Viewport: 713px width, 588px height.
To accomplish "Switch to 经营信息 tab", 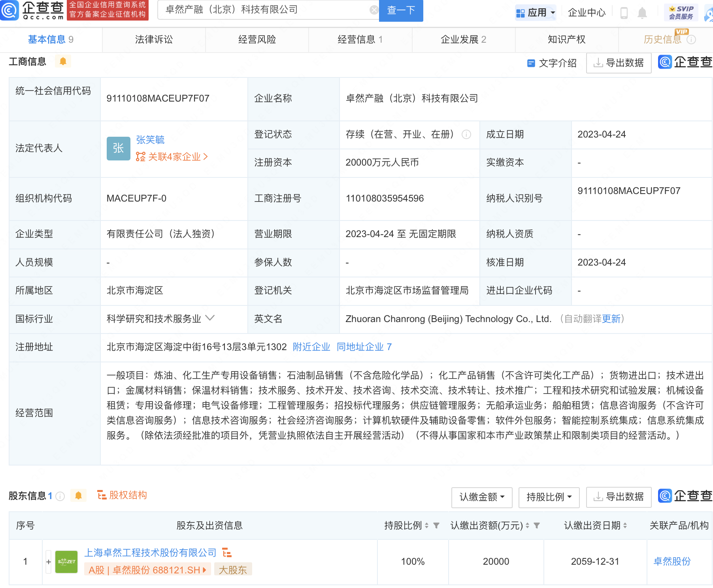I will 360,40.
